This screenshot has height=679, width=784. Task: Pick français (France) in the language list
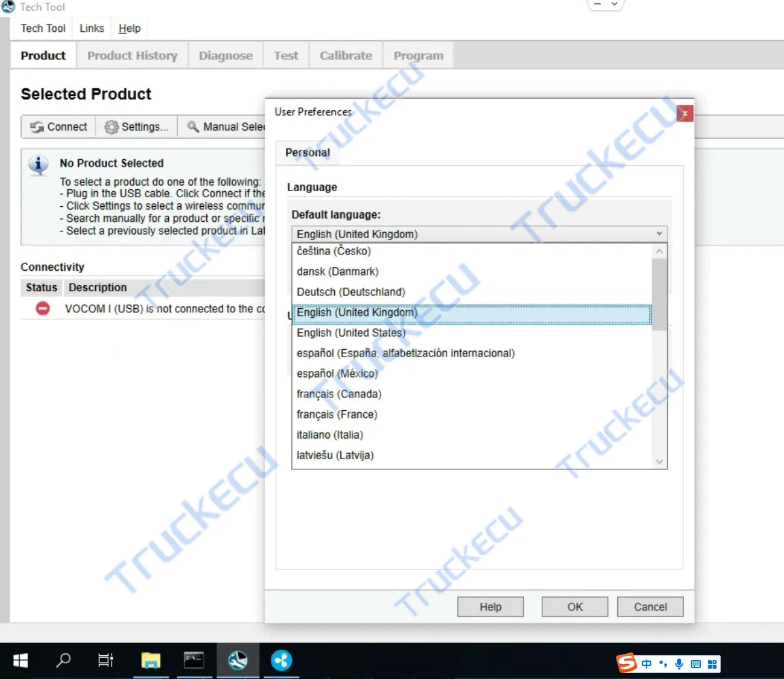pos(337,414)
